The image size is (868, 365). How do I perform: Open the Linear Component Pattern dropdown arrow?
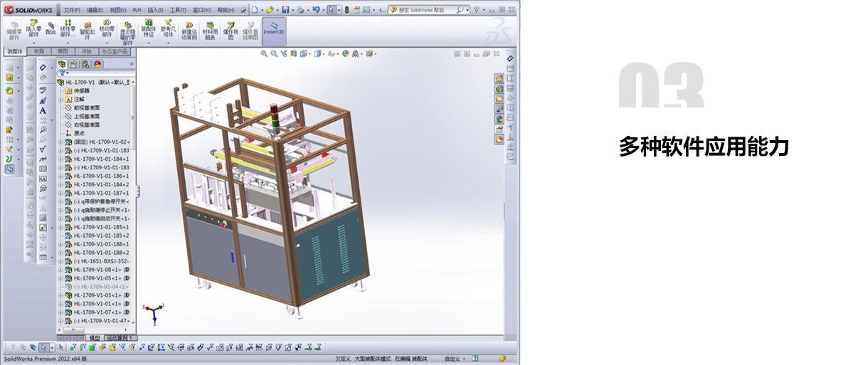(68, 41)
